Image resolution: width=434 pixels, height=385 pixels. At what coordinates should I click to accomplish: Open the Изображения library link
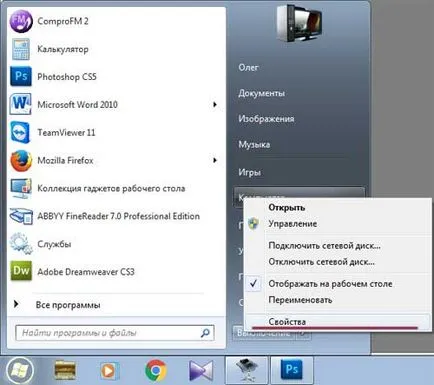266,119
